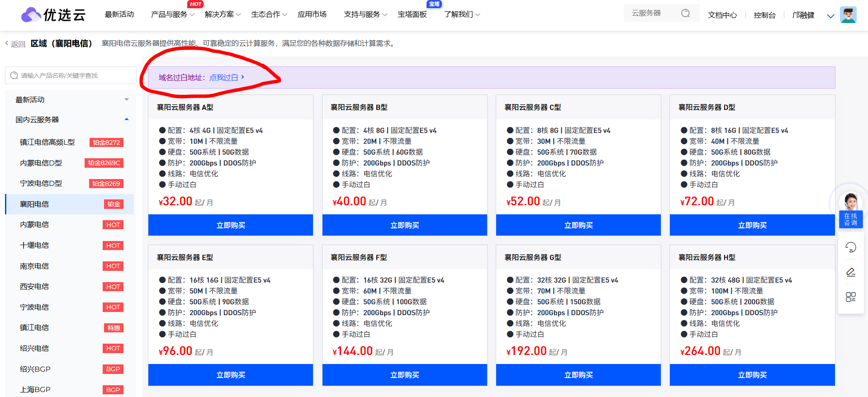Expand the 解决方案 dropdown menu

click(x=223, y=14)
